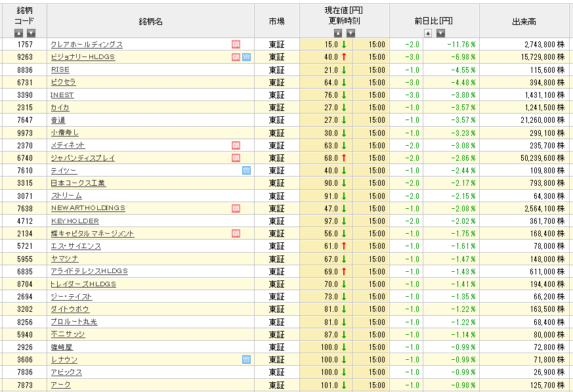Image resolution: width=573 pixels, height=392 pixels.
Task: Select volume cell 21,260,000 株
Action: pyautogui.click(x=524, y=120)
